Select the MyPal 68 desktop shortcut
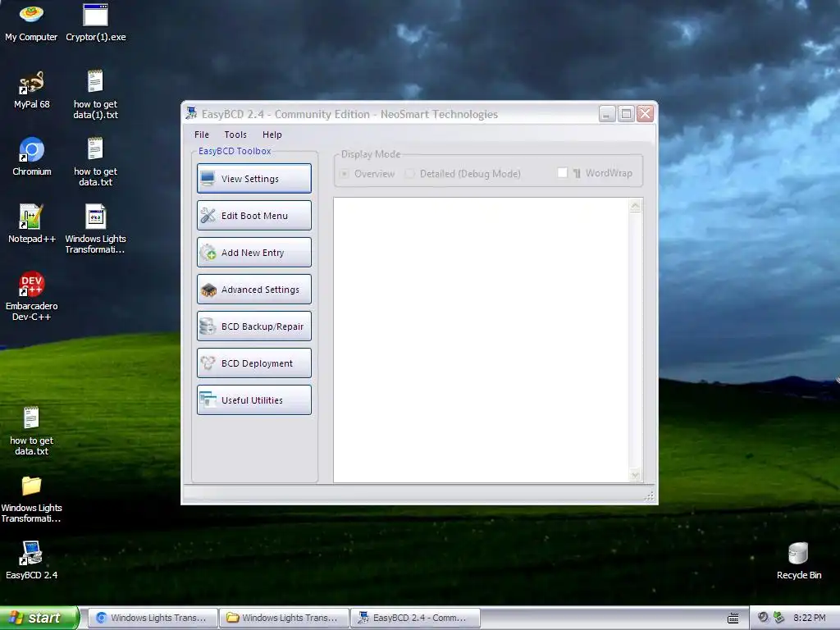 32,90
